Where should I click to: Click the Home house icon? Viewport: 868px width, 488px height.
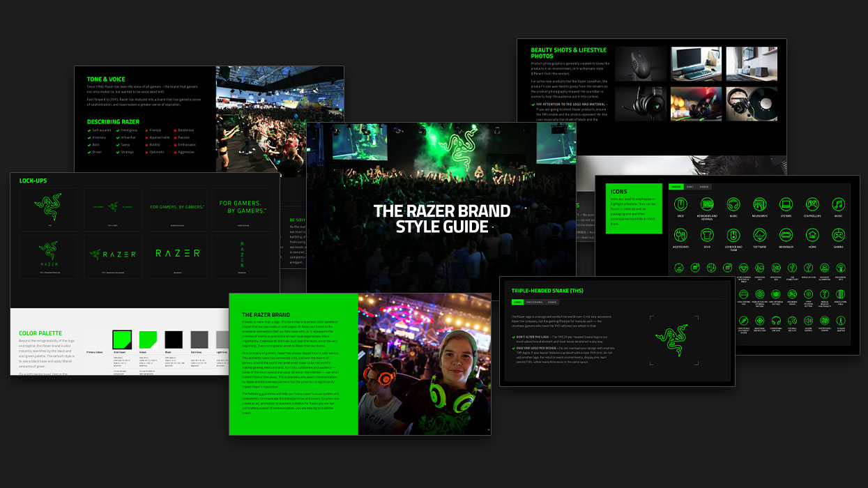point(812,235)
